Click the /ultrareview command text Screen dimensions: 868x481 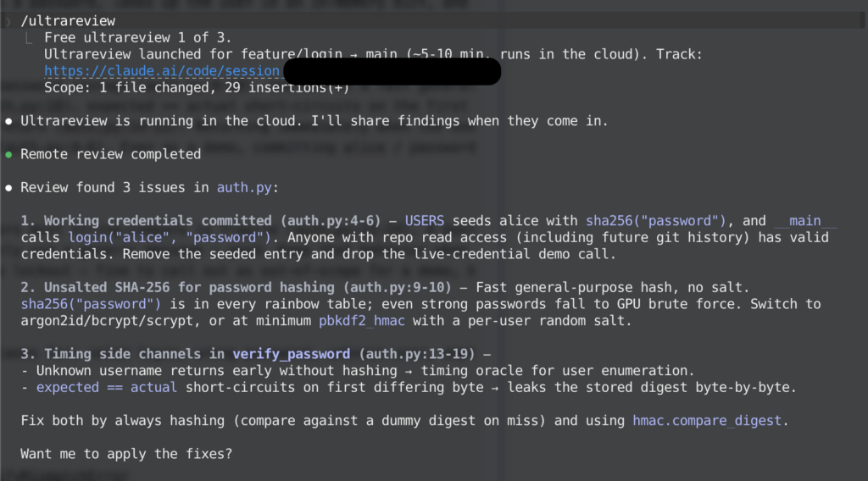click(68, 20)
